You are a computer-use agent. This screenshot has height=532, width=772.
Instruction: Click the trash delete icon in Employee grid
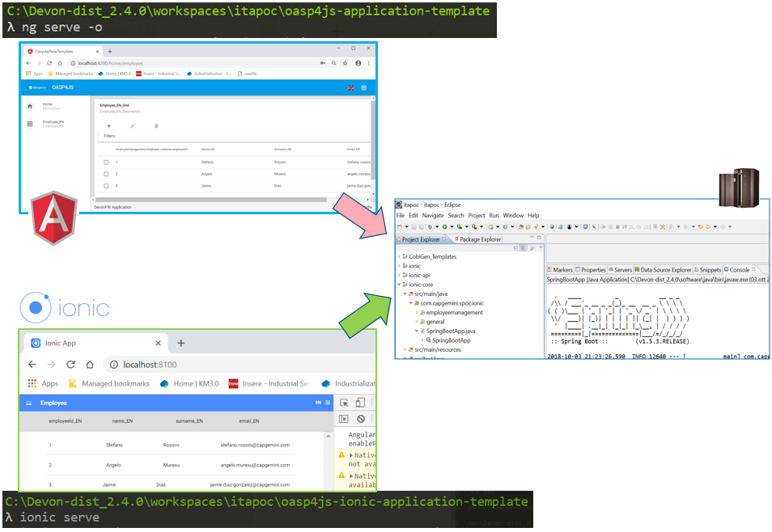156,126
